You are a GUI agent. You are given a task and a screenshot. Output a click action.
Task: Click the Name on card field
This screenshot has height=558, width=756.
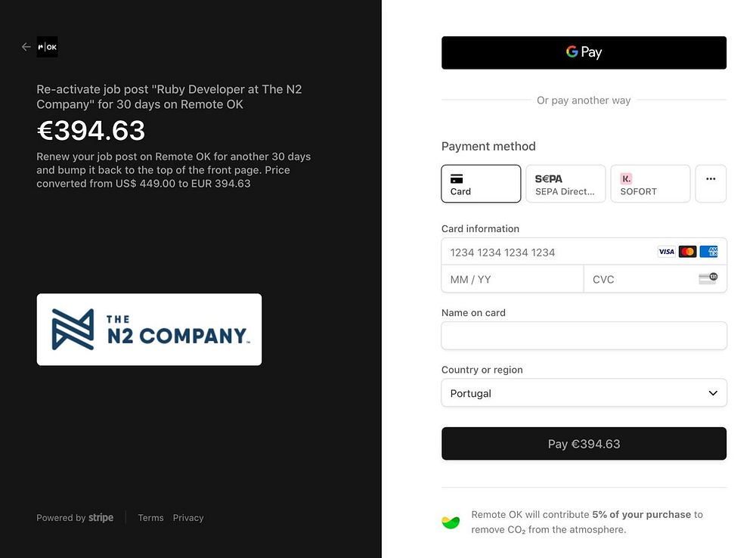click(584, 336)
